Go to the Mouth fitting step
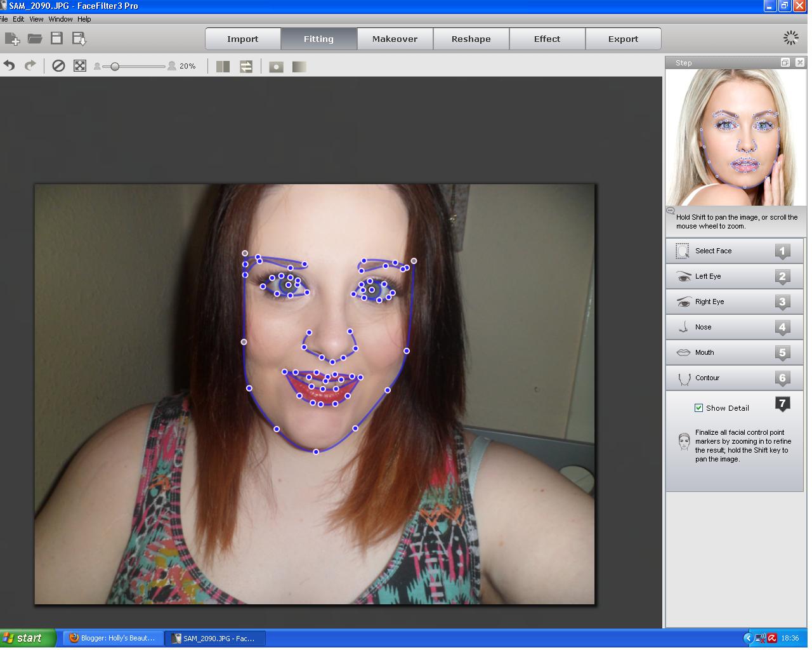The height and width of the screenshot is (650, 812). tap(735, 352)
